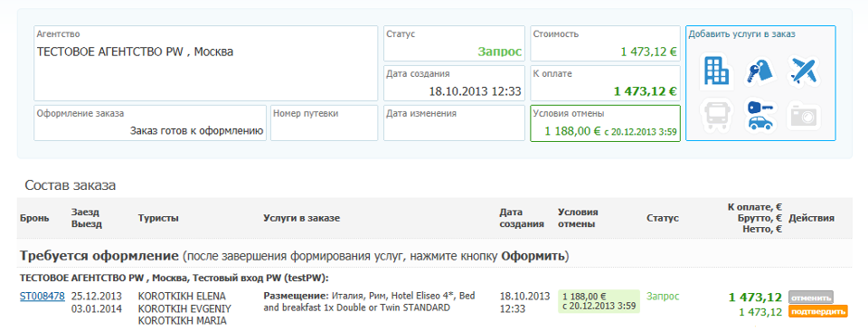Click check-out date 03.01.2014

[97, 308]
